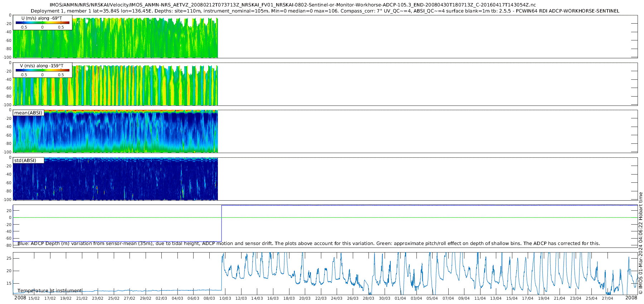Click the 25/04 date tick label
644x304 pixels.
(591, 298)
